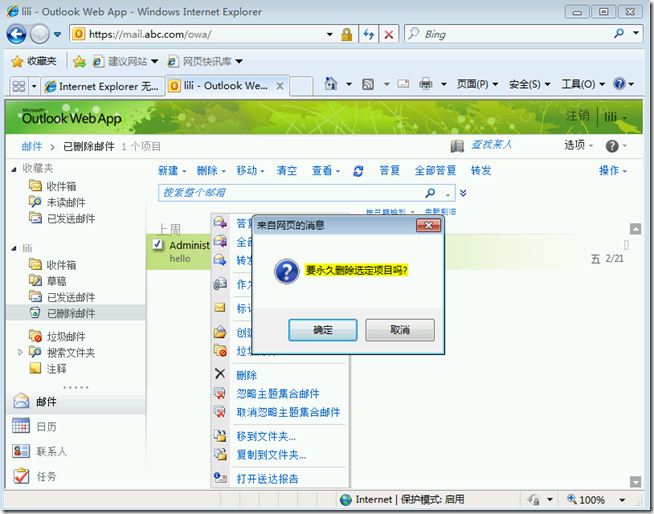Click 转发 in the toolbar
The image size is (654, 514).
click(x=481, y=171)
